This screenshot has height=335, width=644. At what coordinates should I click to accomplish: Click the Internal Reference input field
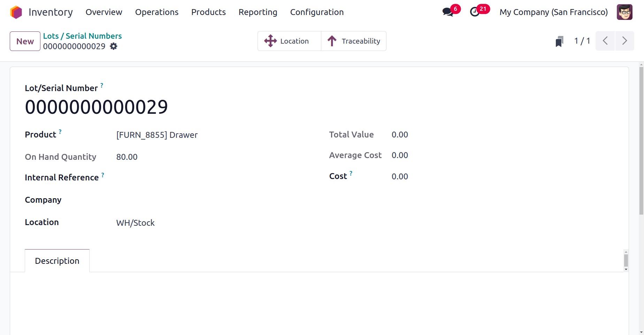(209, 178)
